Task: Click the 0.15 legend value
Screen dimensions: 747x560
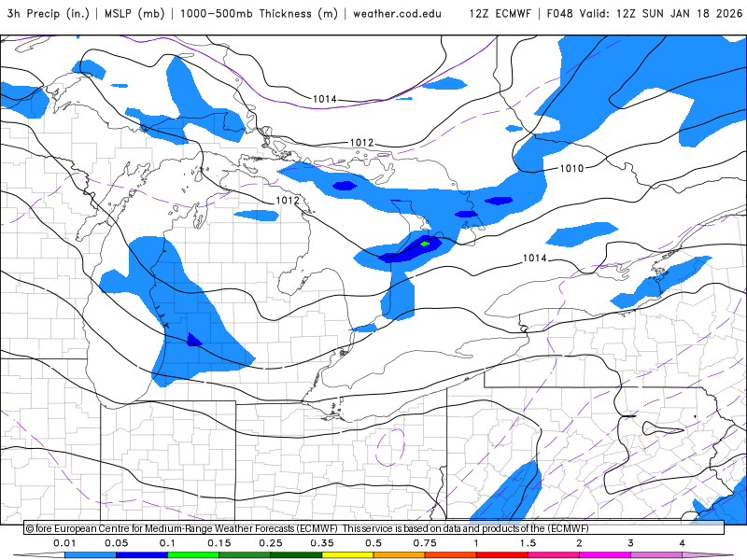Action: (x=219, y=543)
